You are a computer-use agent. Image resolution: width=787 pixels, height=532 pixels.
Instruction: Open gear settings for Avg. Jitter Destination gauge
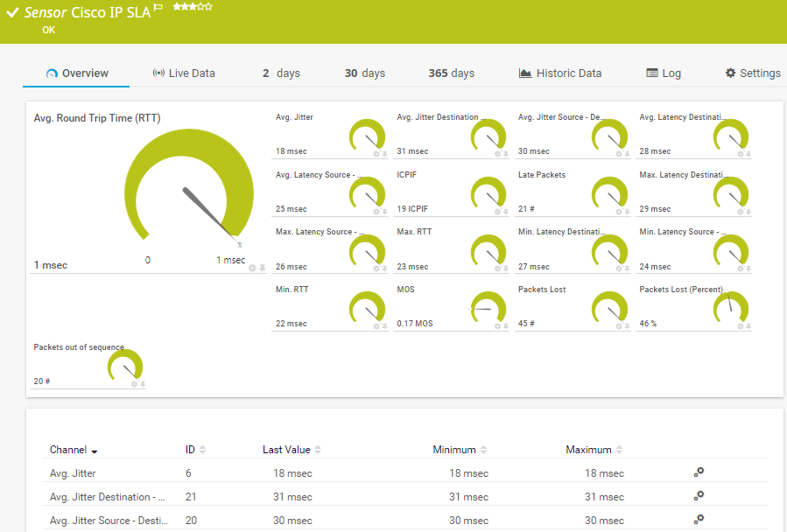[x=498, y=154]
